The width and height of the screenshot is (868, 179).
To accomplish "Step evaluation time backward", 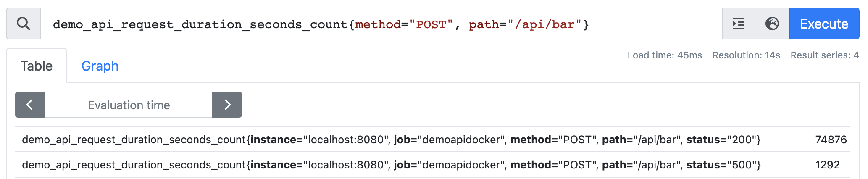I will coord(30,105).
